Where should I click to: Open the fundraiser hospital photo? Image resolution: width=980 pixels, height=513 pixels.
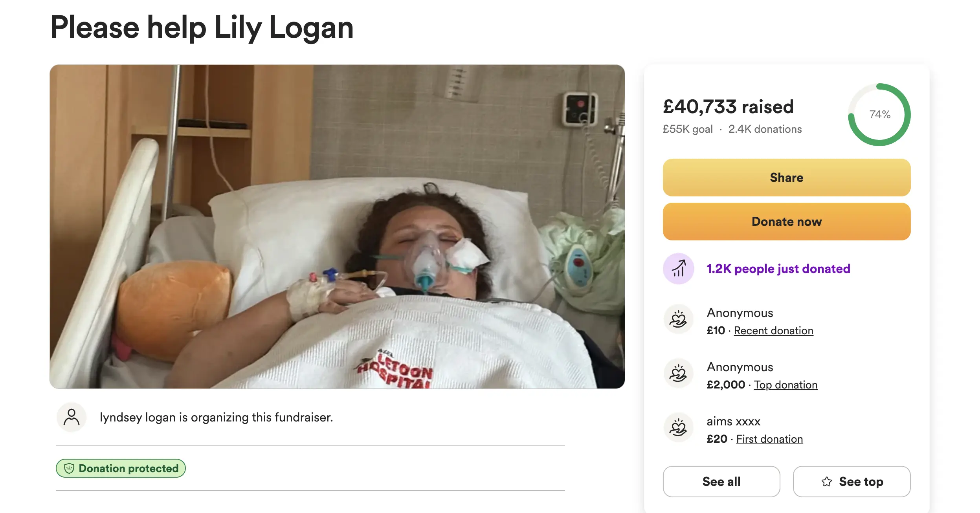click(337, 227)
